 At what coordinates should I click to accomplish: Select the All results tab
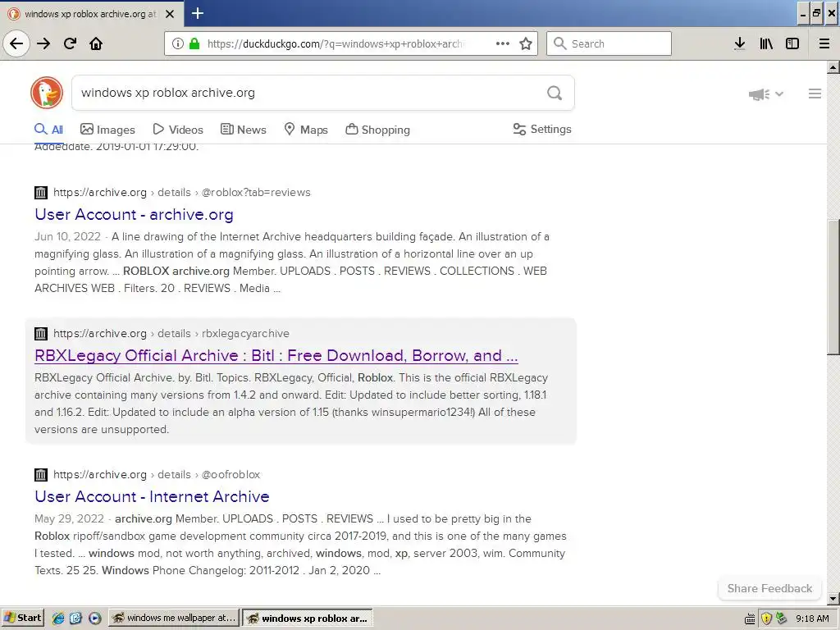coord(48,130)
